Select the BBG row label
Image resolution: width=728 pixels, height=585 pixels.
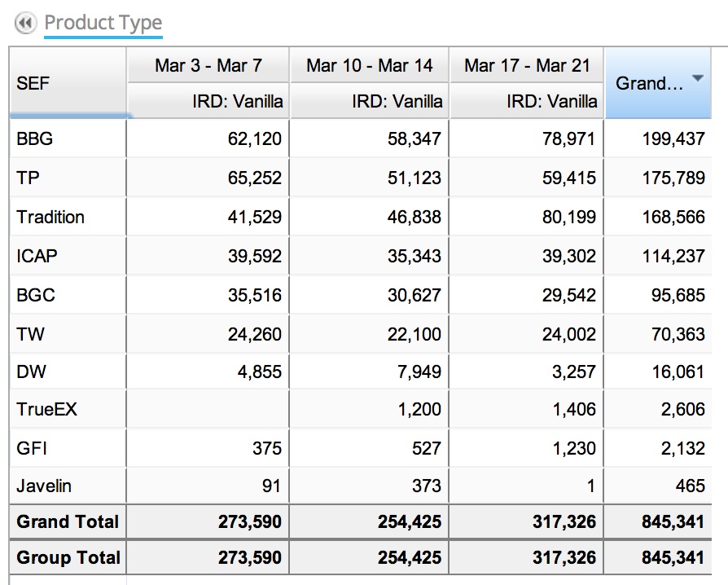point(35,139)
